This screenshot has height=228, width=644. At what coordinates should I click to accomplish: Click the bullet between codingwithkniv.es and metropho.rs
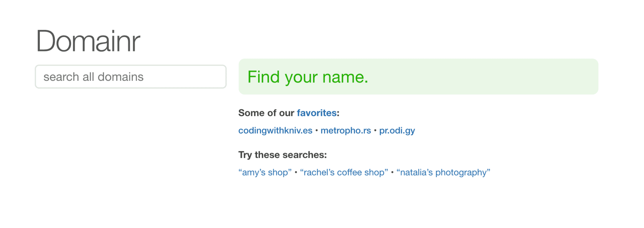click(x=316, y=131)
